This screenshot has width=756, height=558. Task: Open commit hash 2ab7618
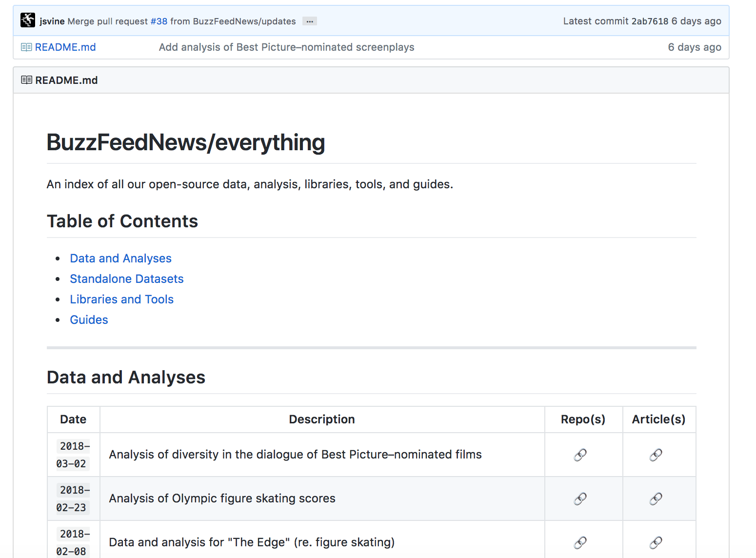(x=649, y=21)
